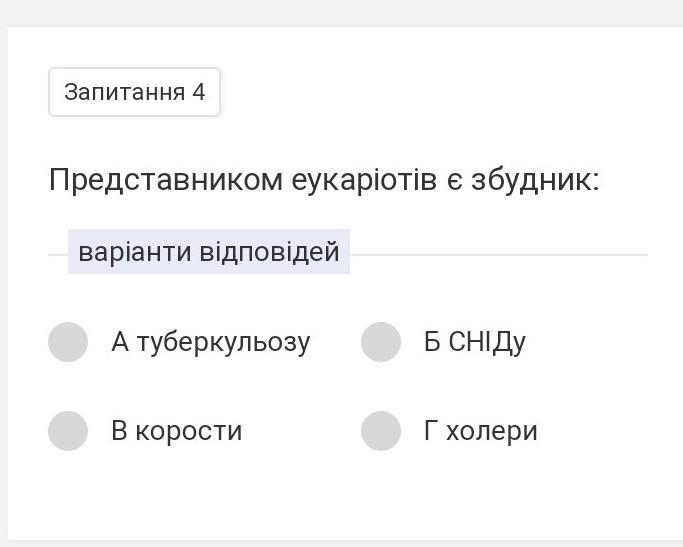Select the radio button for туберкульозу

(x=68, y=342)
